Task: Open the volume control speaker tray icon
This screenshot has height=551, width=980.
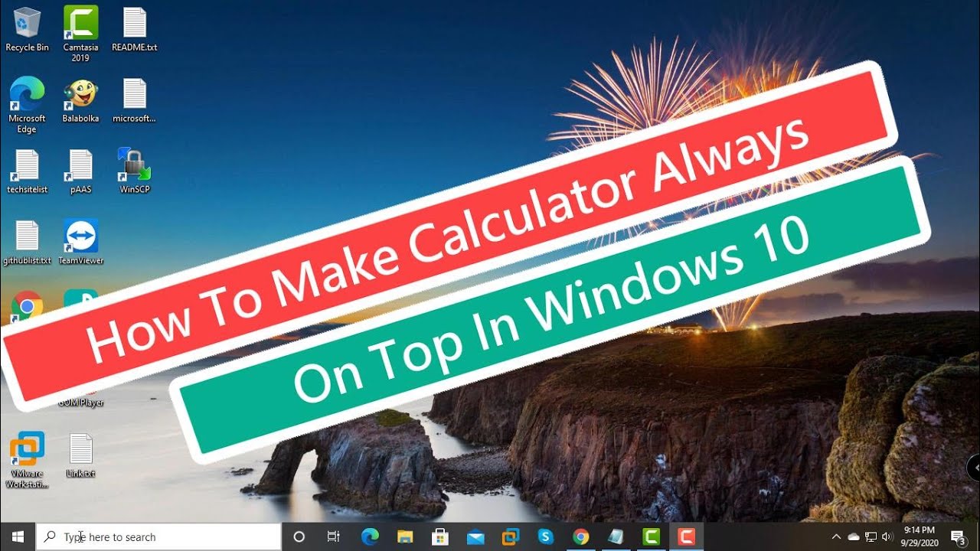Action: click(x=888, y=537)
